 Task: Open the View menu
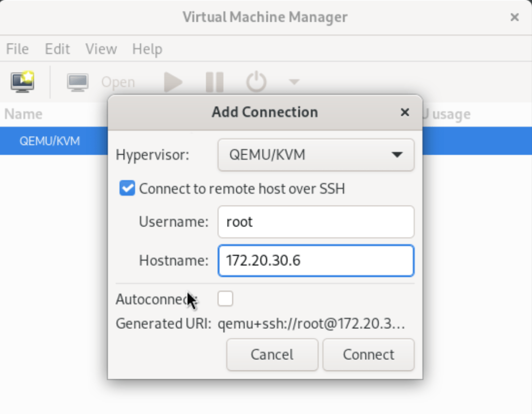tap(101, 49)
